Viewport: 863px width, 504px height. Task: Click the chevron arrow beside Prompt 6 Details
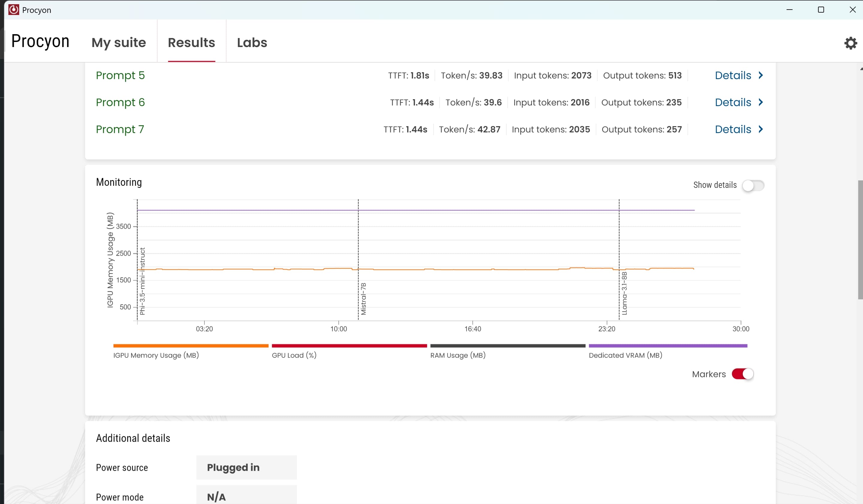tap(760, 102)
